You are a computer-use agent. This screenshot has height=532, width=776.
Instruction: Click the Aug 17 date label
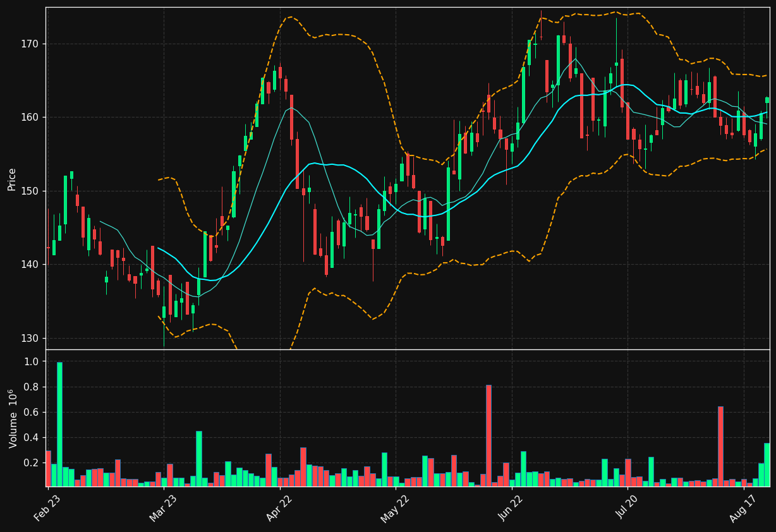coord(744,507)
